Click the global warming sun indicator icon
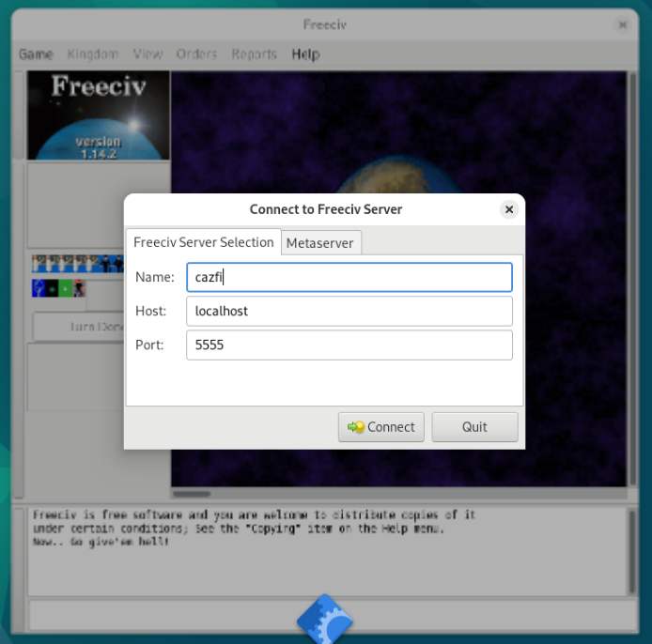 pos(53,288)
